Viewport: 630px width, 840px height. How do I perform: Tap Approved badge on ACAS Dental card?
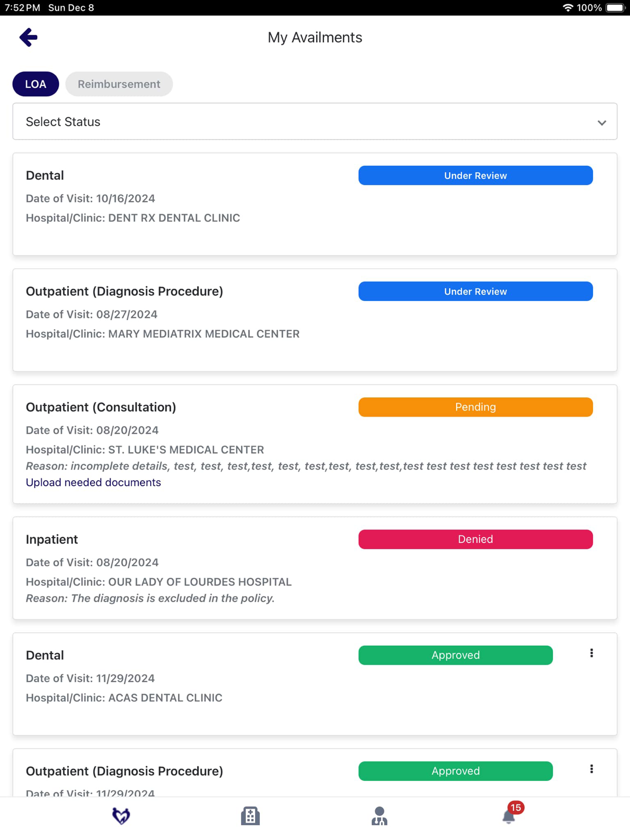point(455,655)
